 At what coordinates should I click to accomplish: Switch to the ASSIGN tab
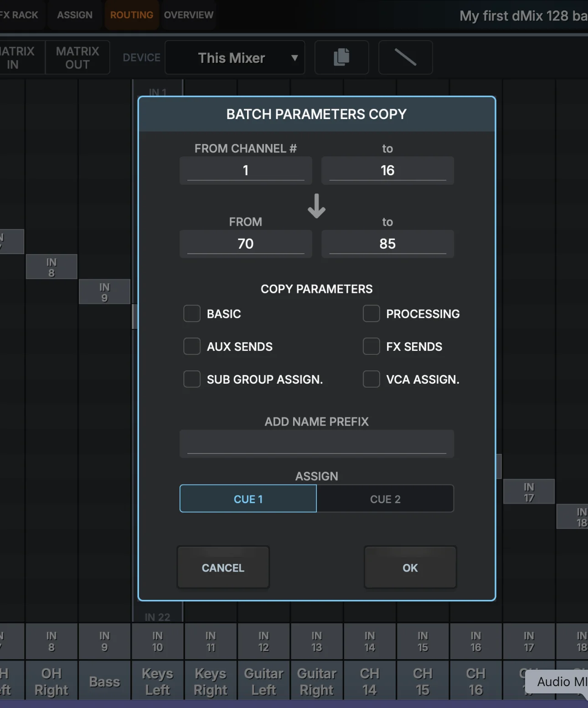[x=75, y=15]
